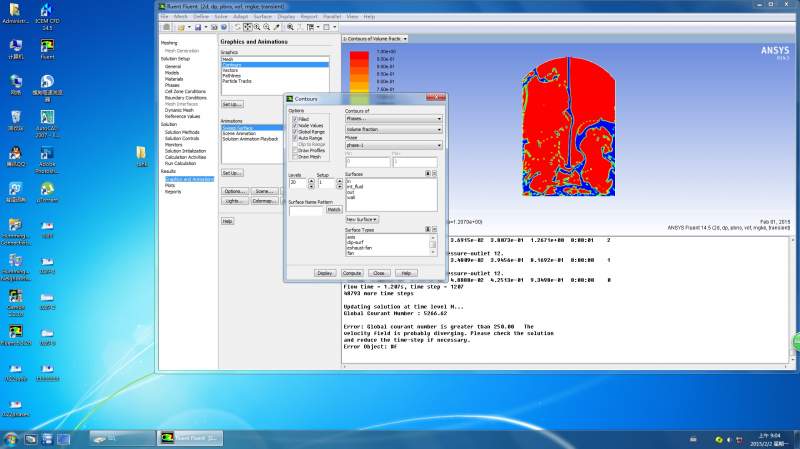Select the zoom in toolbar tool
The width and height of the screenshot is (800, 449).
(x=257, y=27)
